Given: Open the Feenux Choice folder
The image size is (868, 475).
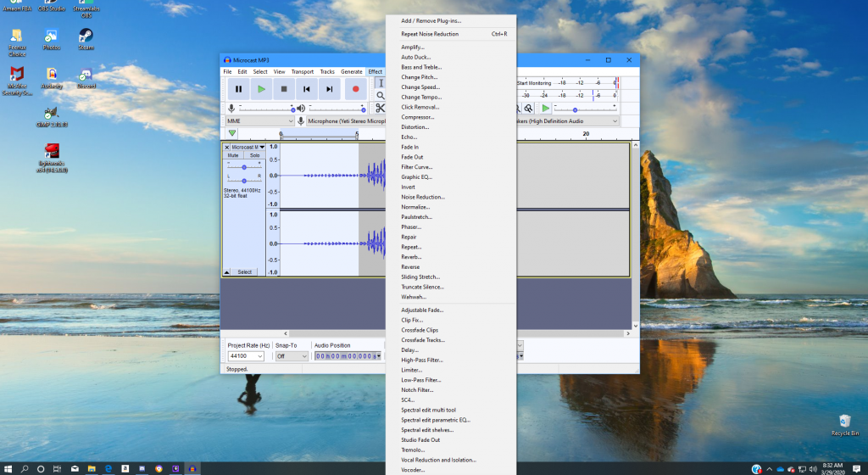Looking at the screenshot, I should coord(17,42).
